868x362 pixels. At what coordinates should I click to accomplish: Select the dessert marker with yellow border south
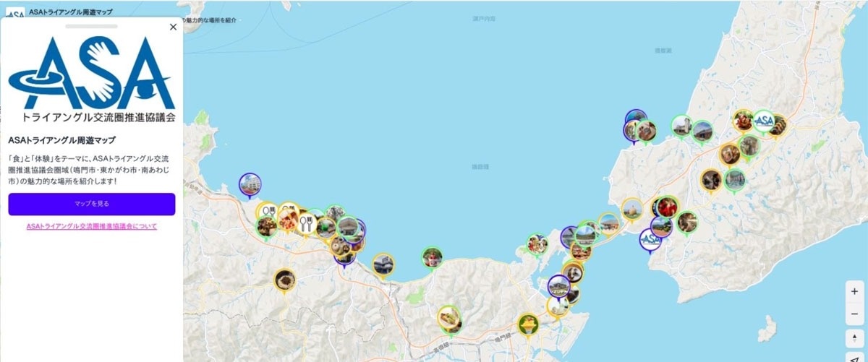coord(529,324)
